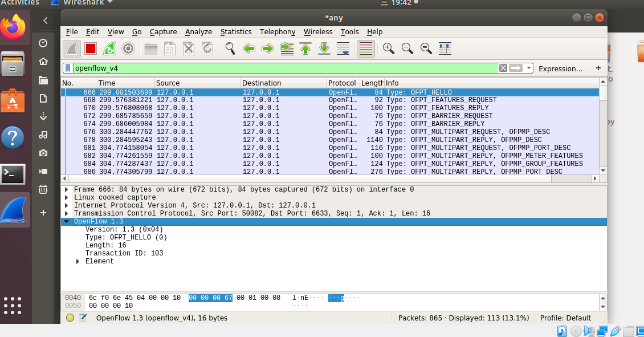The width and height of the screenshot is (644, 337).
Task: Open display filter history dropdown
Action: coord(528,68)
